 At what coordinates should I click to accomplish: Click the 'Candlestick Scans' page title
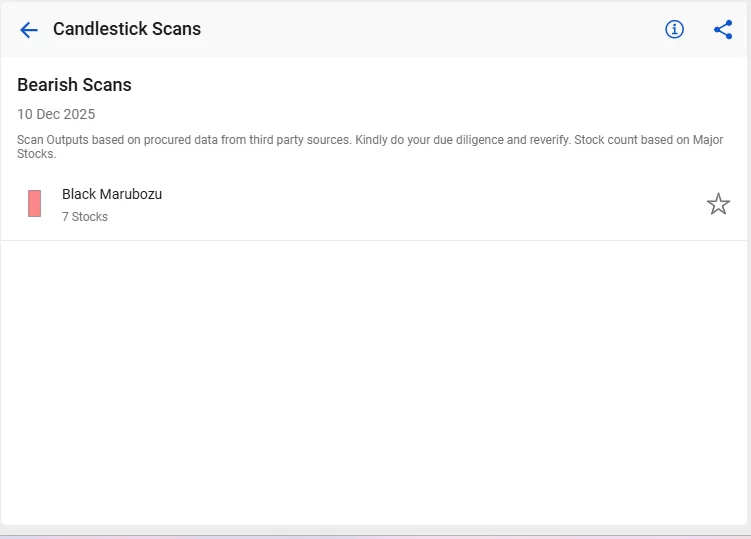(x=127, y=29)
